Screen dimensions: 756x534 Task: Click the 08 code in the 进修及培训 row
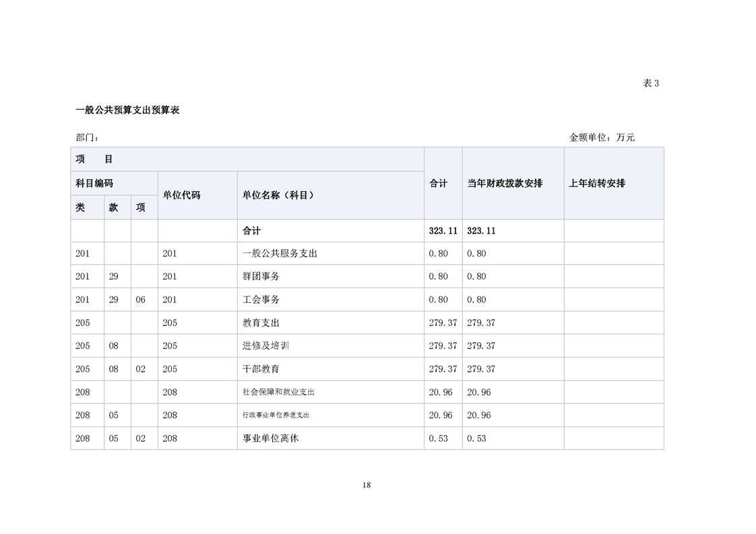click(x=113, y=346)
